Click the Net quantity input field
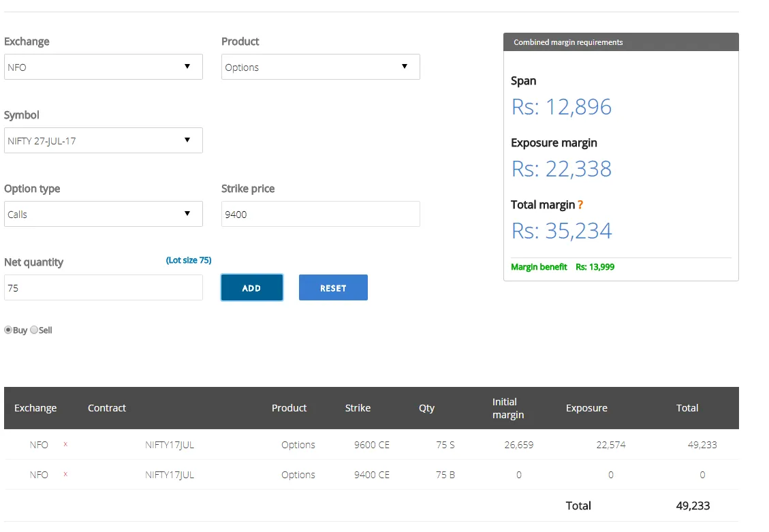769x532 pixels. tap(103, 287)
